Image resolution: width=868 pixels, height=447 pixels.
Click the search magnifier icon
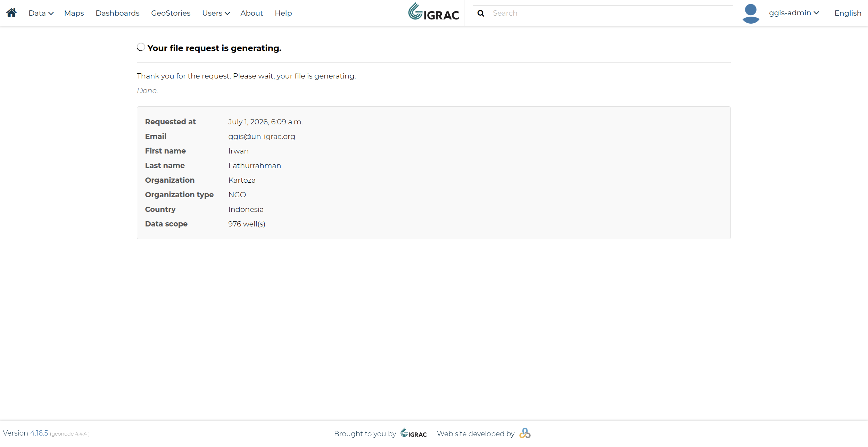[x=481, y=13]
